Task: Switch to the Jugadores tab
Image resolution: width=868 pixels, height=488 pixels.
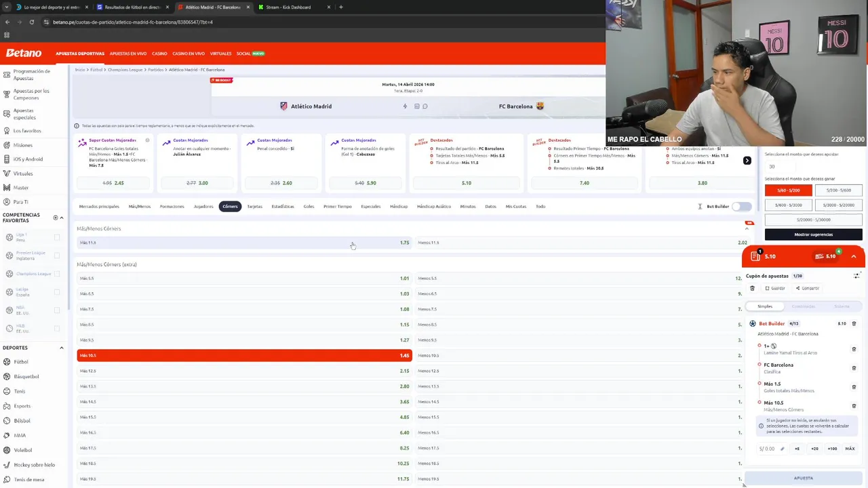Action: pos(203,206)
